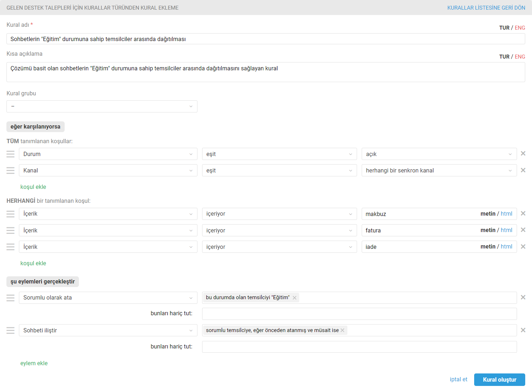Delete the Sohbeti iliştir action row
The height and width of the screenshot is (392, 532).
tap(523, 330)
